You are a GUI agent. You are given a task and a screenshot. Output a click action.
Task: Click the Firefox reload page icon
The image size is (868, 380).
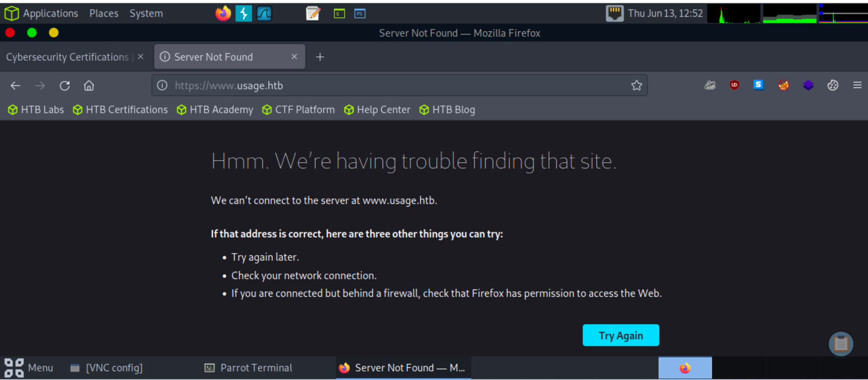point(65,86)
